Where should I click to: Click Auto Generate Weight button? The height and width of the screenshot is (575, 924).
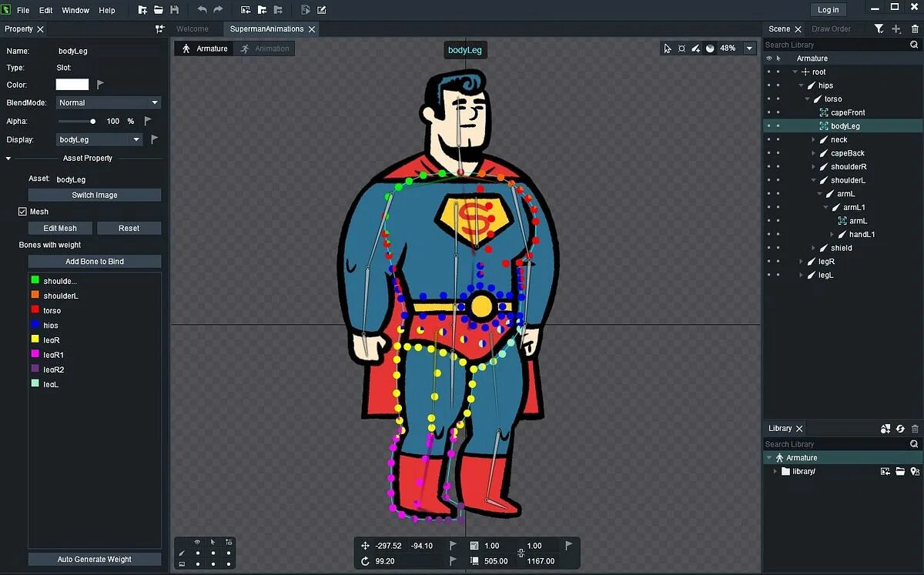(x=95, y=559)
